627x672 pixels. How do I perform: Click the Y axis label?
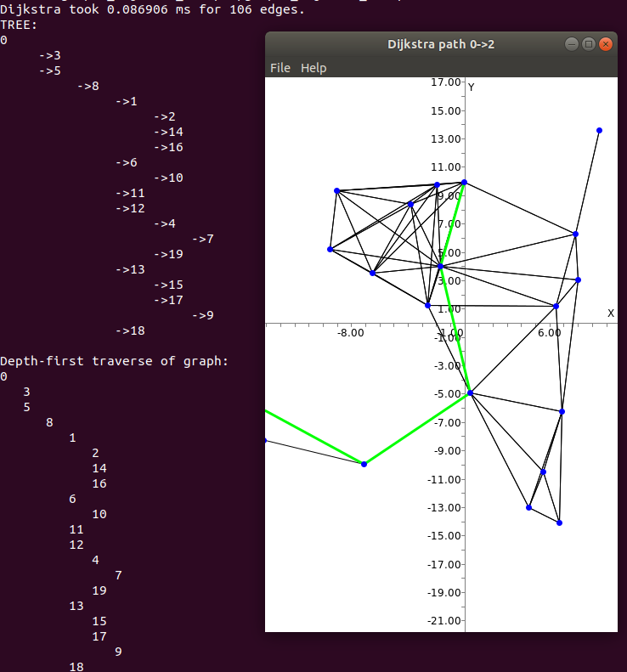click(x=472, y=88)
